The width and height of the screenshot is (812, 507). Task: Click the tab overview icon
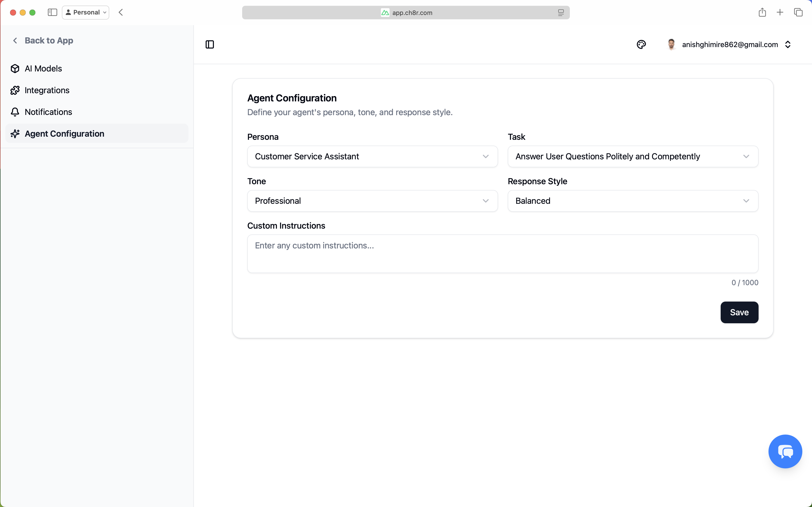pyautogui.click(x=798, y=12)
